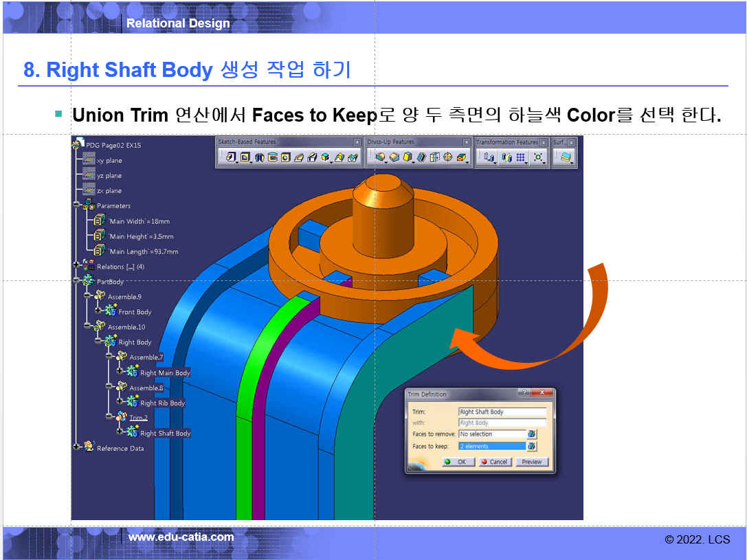Expand the Reference Data tree node

click(76, 448)
